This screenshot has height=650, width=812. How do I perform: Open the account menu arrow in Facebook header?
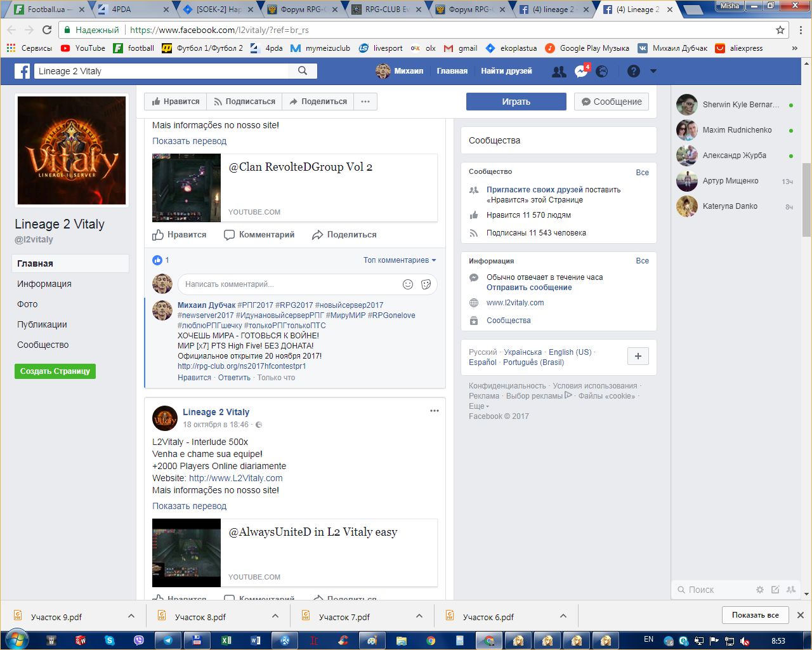click(x=653, y=71)
